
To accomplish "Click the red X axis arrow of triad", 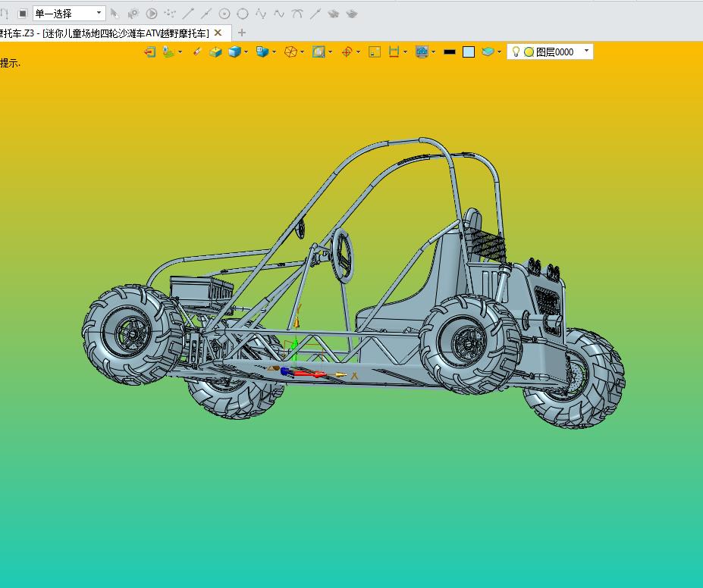I will pos(309,374).
